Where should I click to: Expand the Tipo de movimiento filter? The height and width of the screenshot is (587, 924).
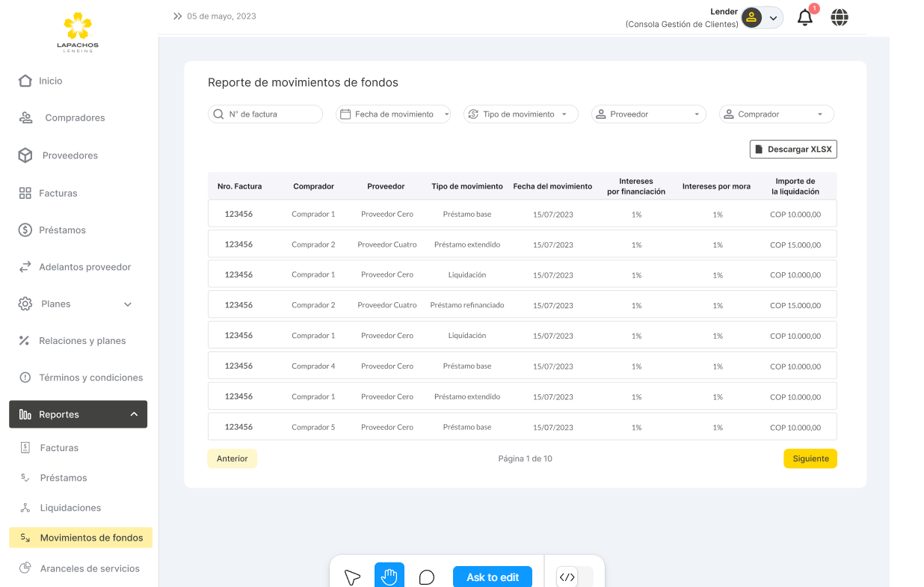tap(520, 114)
